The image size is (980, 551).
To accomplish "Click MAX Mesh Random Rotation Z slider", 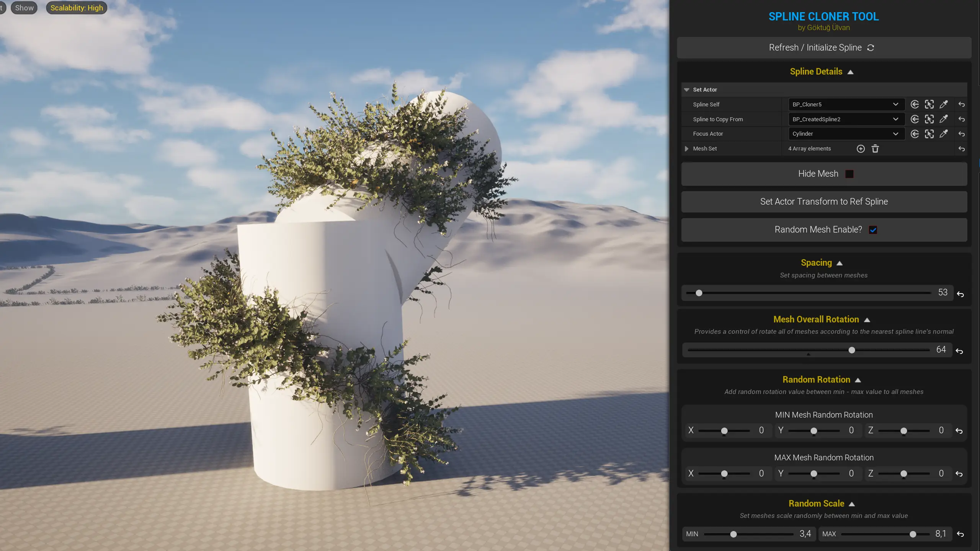I will (904, 474).
